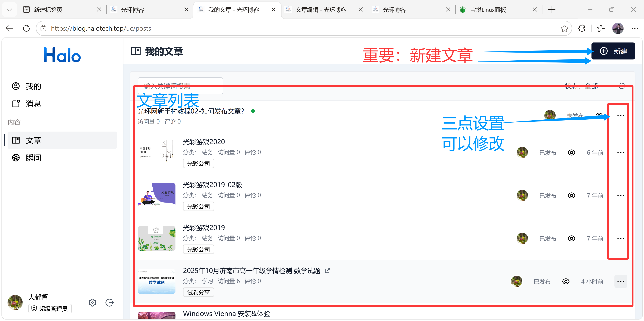Viewport: 644px width, 321px height.
Task: Expand the browser tab search chevron
Action: tap(9, 9)
